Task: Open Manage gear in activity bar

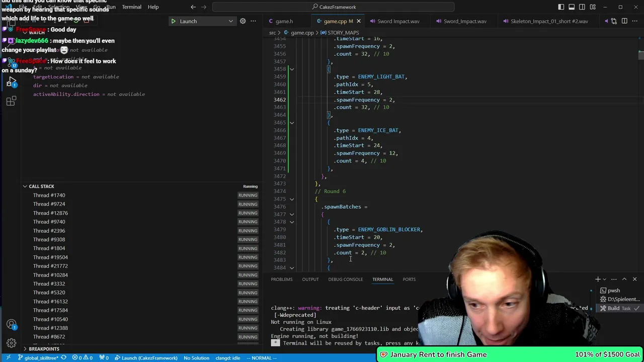Action: tap(11, 344)
